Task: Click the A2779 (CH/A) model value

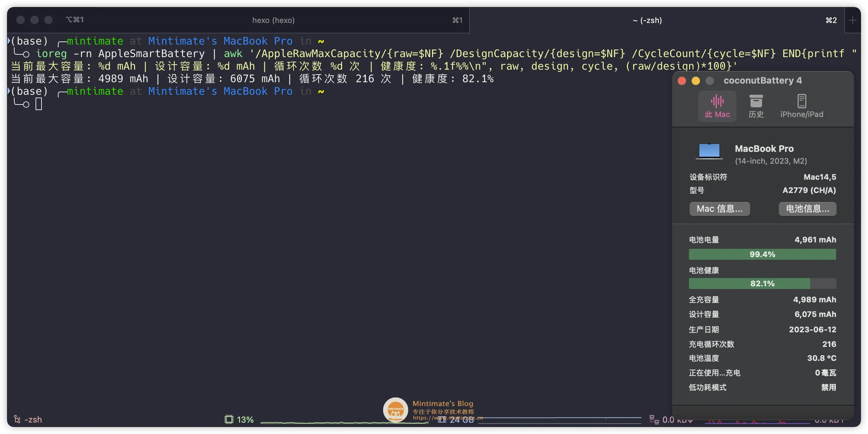Action: point(809,190)
